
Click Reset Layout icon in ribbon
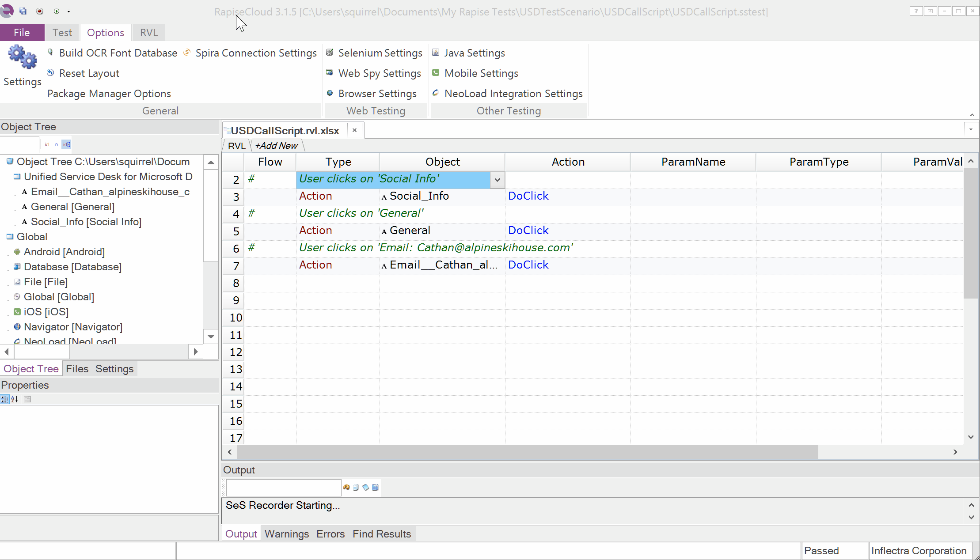[51, 73]
